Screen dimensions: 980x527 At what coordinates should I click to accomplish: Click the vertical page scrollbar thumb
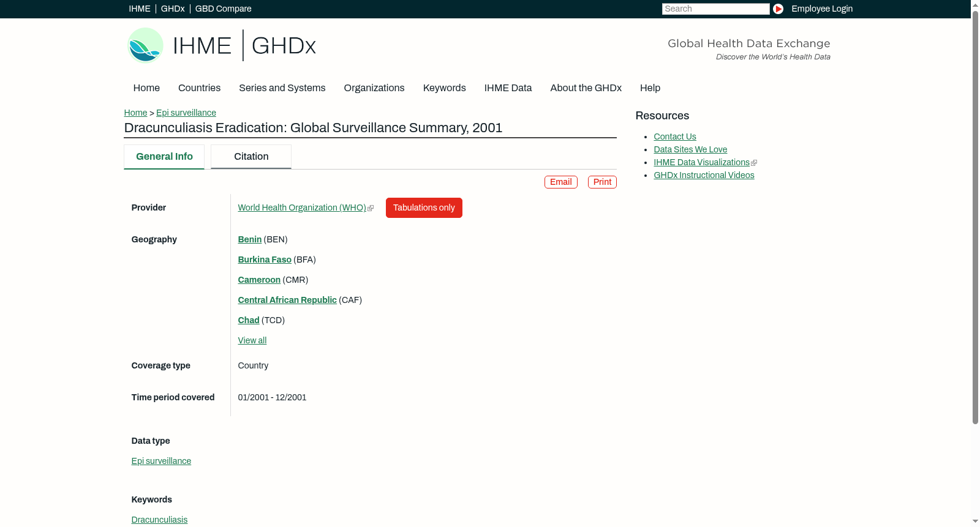tap(975, 217)
